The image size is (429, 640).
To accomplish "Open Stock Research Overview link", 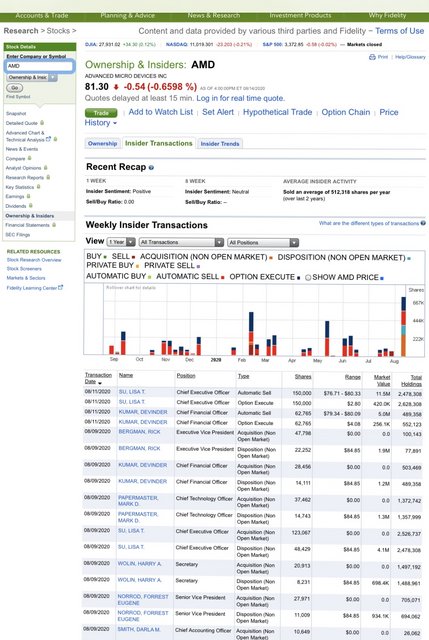I will tap(34, 260).
